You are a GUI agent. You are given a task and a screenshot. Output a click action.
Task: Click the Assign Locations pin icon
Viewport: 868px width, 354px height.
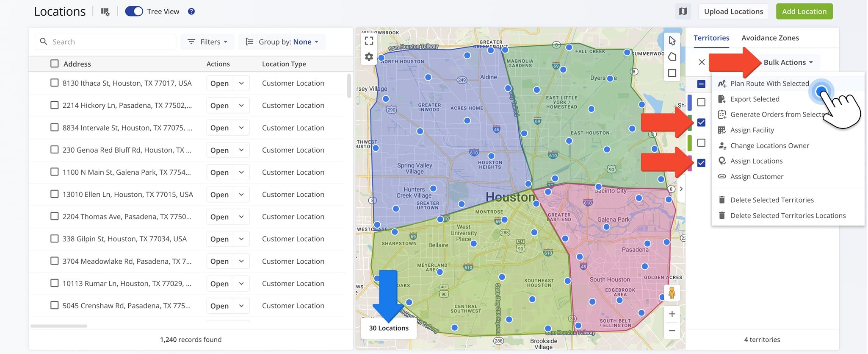pyautogui.click(x=722, y=161)
